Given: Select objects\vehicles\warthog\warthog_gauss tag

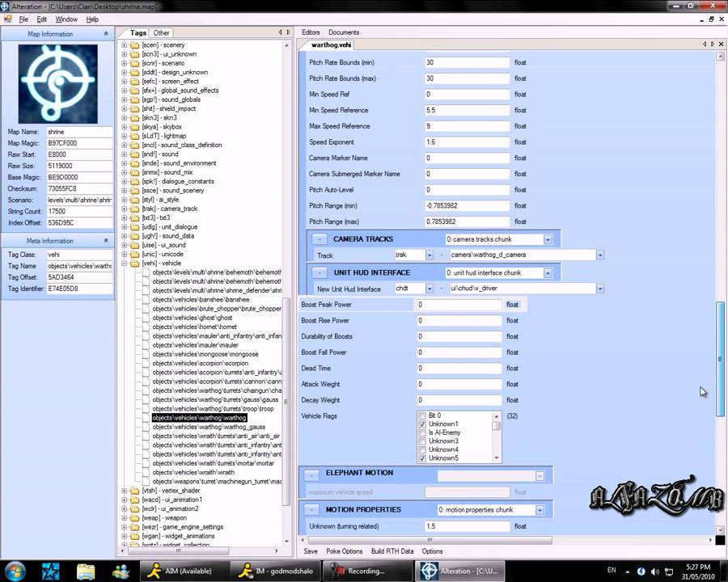Looking at the screenshot, I should [209, 427].
